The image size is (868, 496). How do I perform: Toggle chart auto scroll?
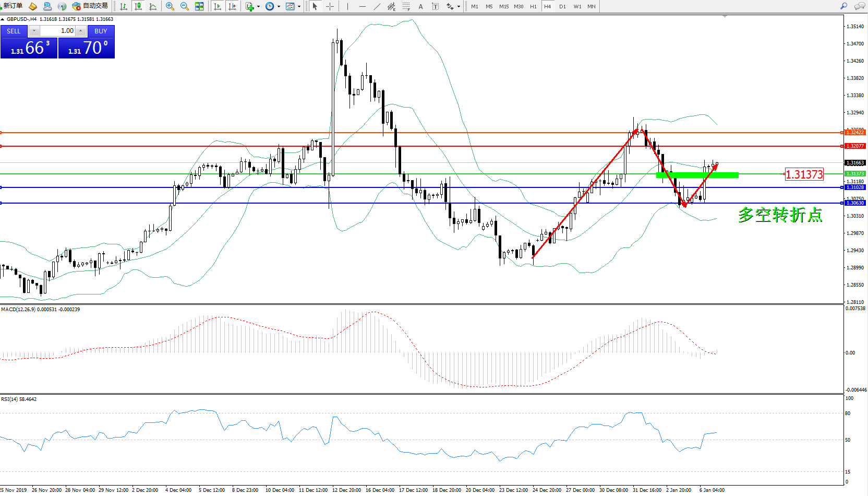pos(218,6)
